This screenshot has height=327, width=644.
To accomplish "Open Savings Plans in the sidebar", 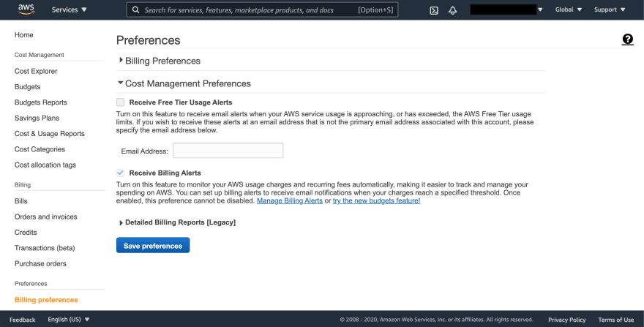I will pos(37,118).
